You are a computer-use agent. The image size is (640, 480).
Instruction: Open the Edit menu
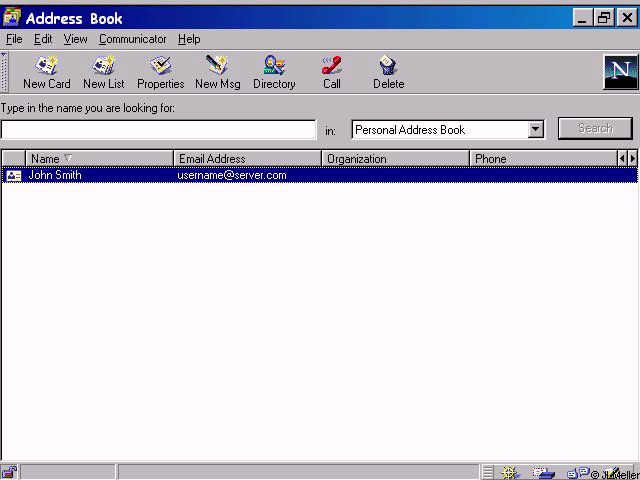(x=43, y=39)
